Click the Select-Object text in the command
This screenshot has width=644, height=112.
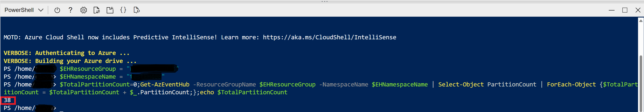(x=461, y=84)
